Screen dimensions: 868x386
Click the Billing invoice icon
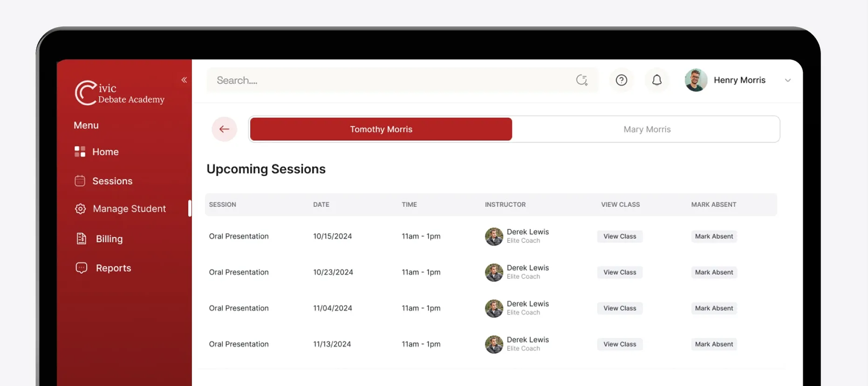click(82, 238)
